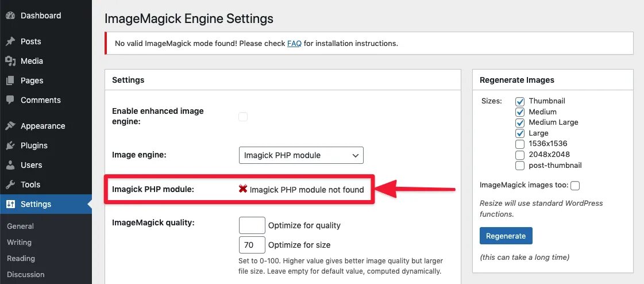This screenshot has height=284, width=644.
Task: Enable the enhanced image engine checkbox
Action: (x=243, y=117)
